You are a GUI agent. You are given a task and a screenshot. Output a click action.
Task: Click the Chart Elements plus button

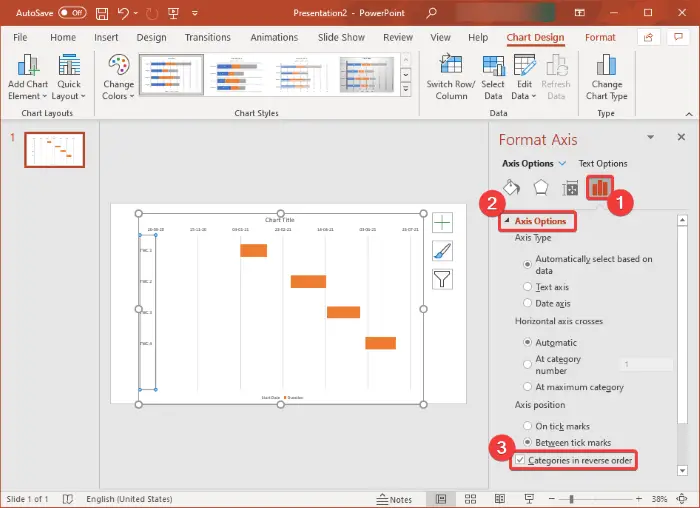coord(442,222)
